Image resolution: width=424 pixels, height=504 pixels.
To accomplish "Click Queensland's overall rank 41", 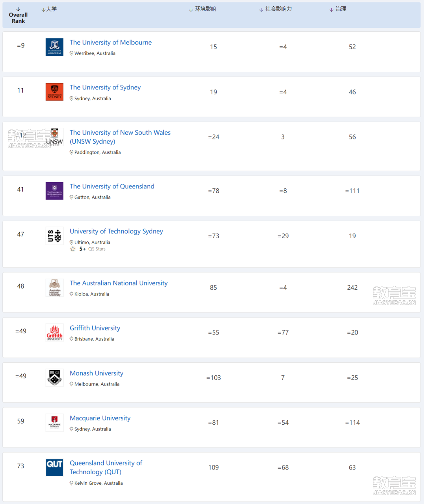I will 20,190.
